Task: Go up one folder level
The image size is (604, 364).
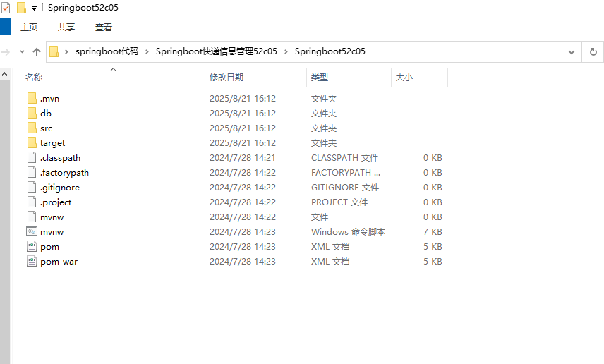Action: pyautogui.click(x=37, y=51)
